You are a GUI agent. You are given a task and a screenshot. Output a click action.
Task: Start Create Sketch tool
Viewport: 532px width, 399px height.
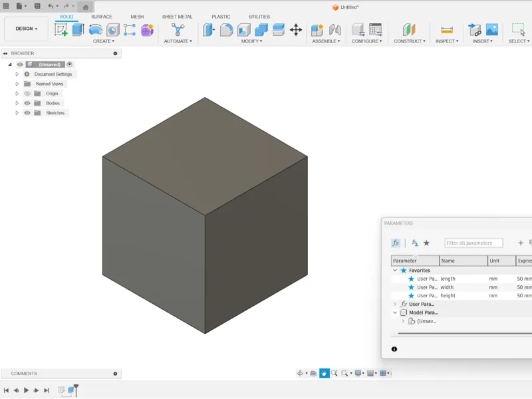(x=61, y=30)
